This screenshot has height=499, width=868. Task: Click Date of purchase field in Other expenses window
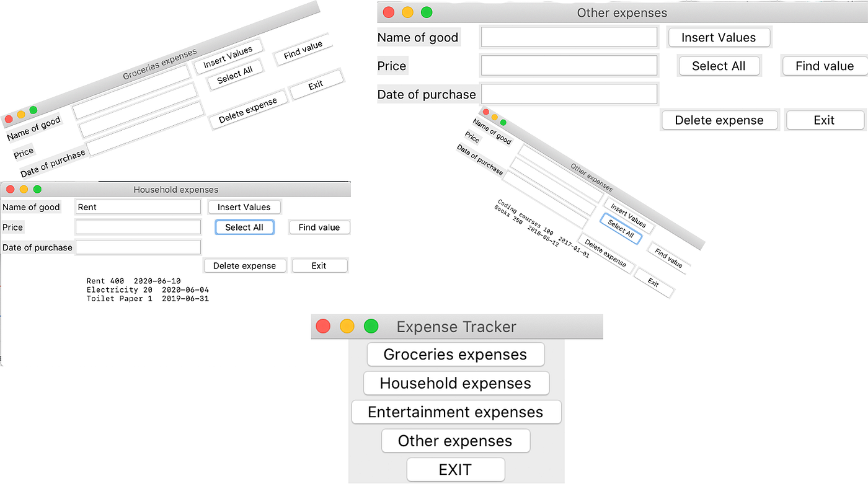point(569,94)
